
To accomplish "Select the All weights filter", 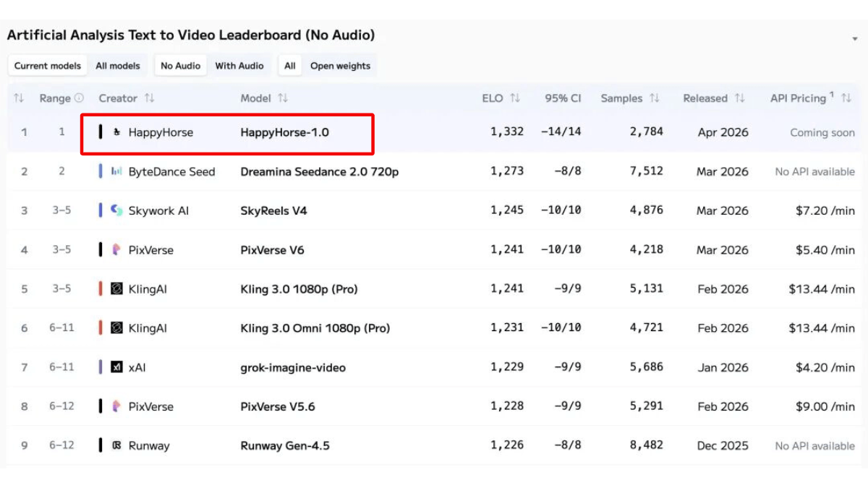I will coord(290,66).
